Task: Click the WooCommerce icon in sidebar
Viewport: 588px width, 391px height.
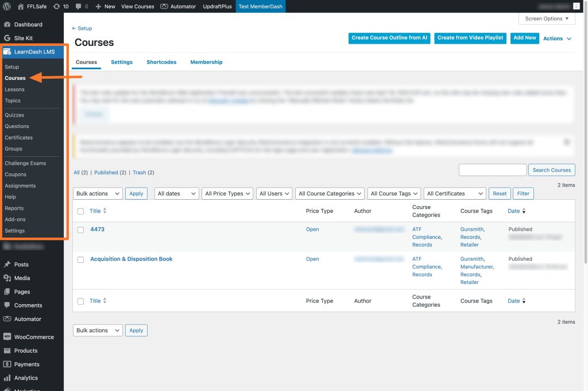Action: click(7, 336)
